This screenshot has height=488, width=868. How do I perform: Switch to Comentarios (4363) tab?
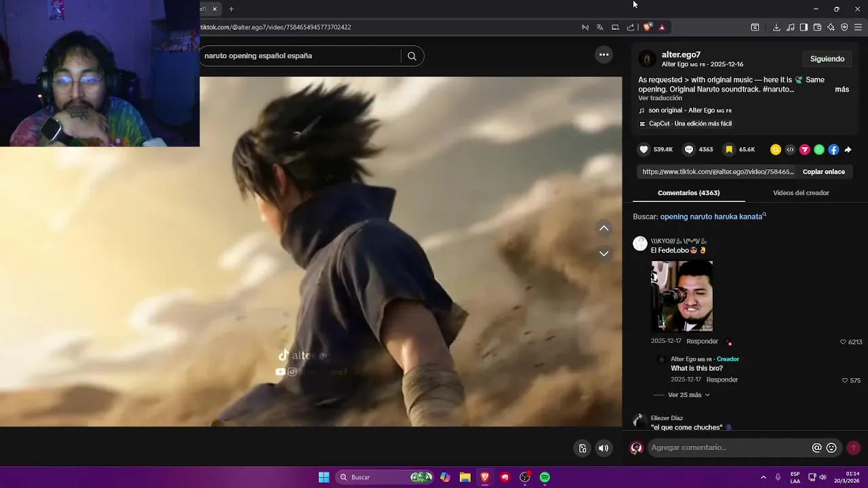click(x=689, y=193)
